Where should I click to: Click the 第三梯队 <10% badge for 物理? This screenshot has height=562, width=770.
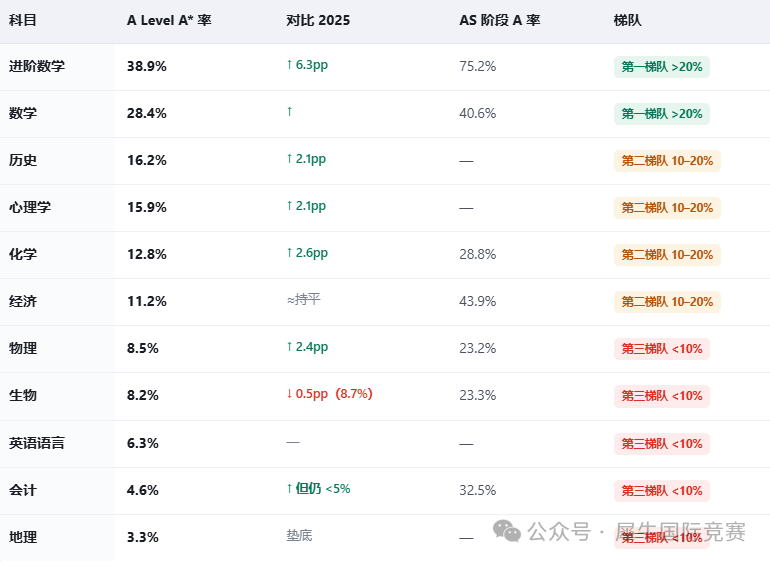661,349
